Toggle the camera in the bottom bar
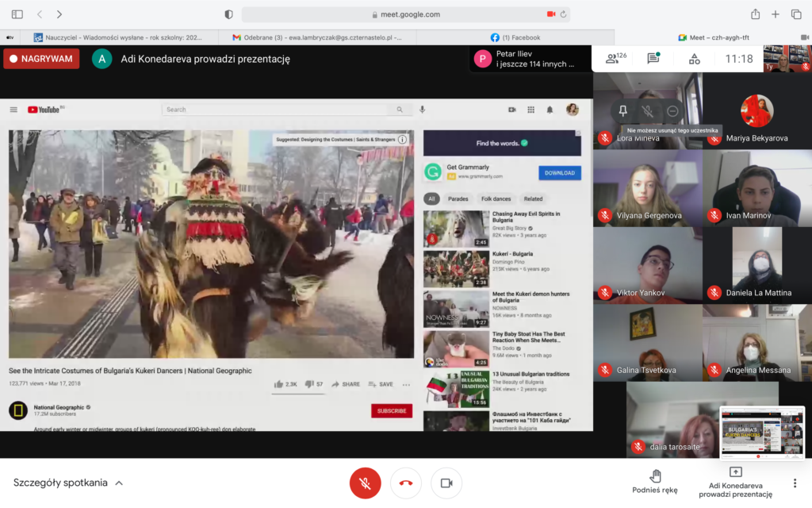812x508 pixels. 446,483
